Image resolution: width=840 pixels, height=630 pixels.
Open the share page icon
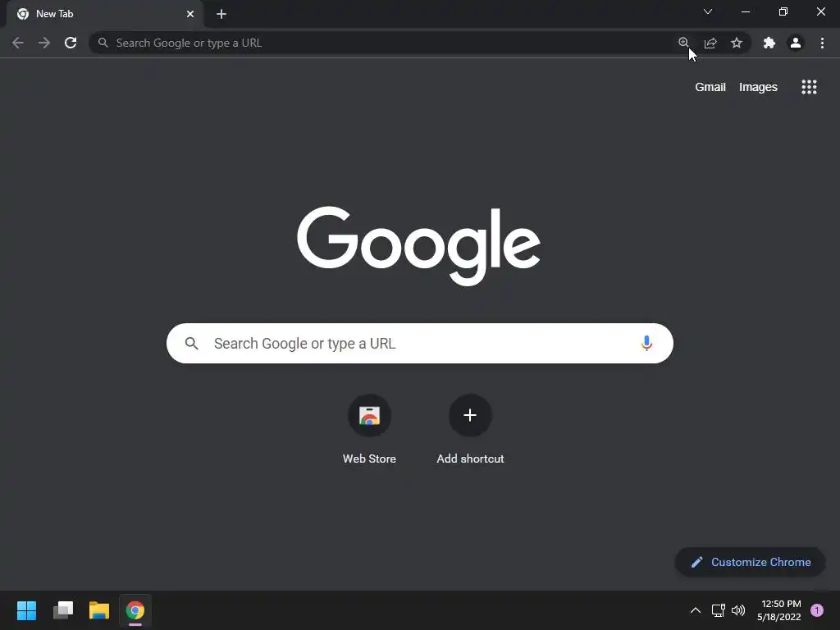[710, 43]
